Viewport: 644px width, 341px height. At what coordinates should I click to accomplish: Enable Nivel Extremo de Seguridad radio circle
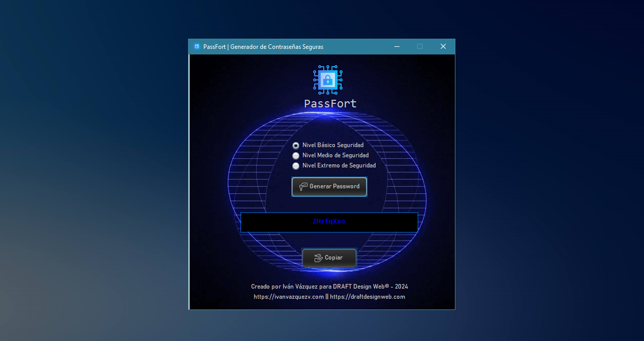[x=296, y=166]
